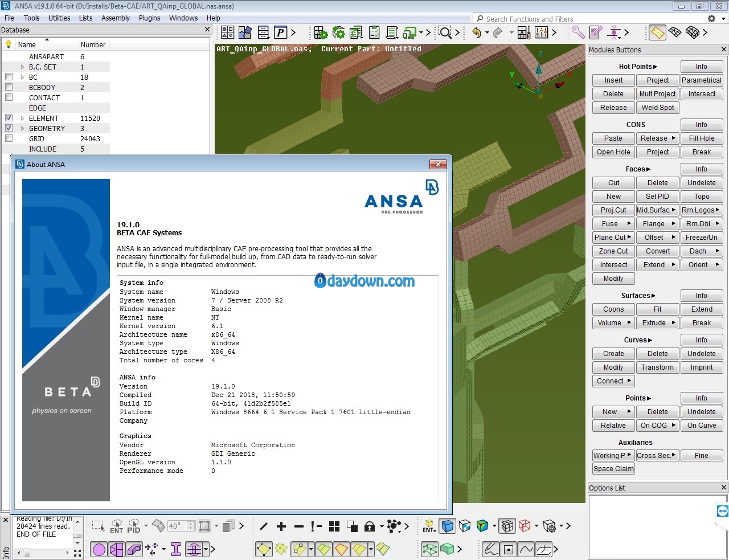The width and height of the screenshot is (729, 560).
Task: Click the PID selection icon
Action: pyautogui.click(x=134, y=526)
